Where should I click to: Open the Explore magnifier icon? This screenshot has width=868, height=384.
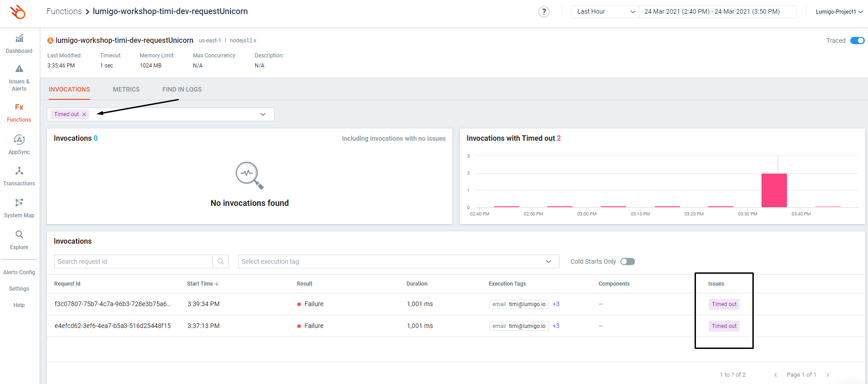pyautogui.click(x=19, y=235)
